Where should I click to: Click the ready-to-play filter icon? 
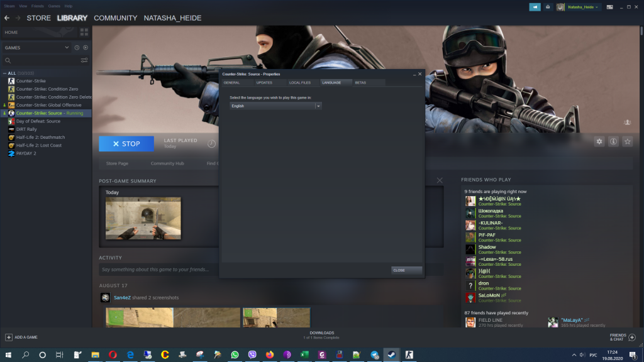click(x=86, y=48)
